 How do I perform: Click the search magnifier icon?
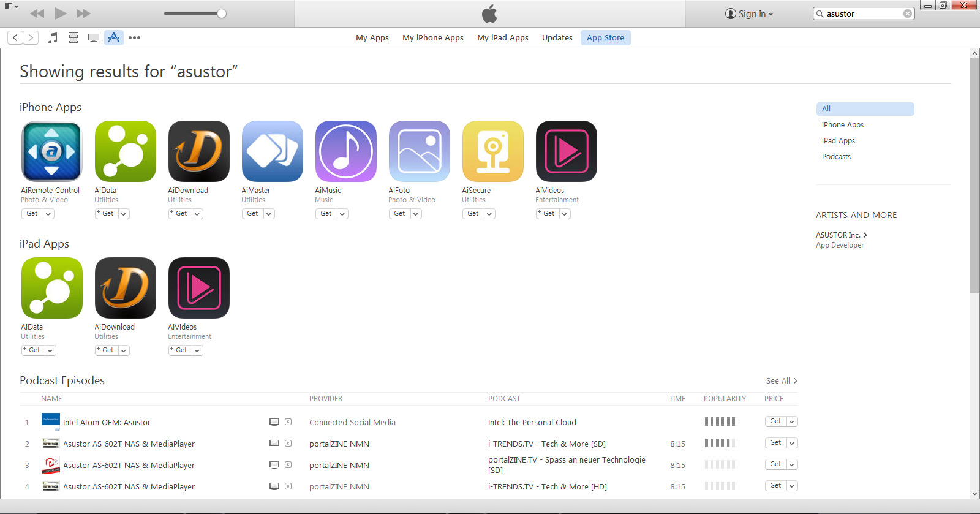(x=820, y=13)
